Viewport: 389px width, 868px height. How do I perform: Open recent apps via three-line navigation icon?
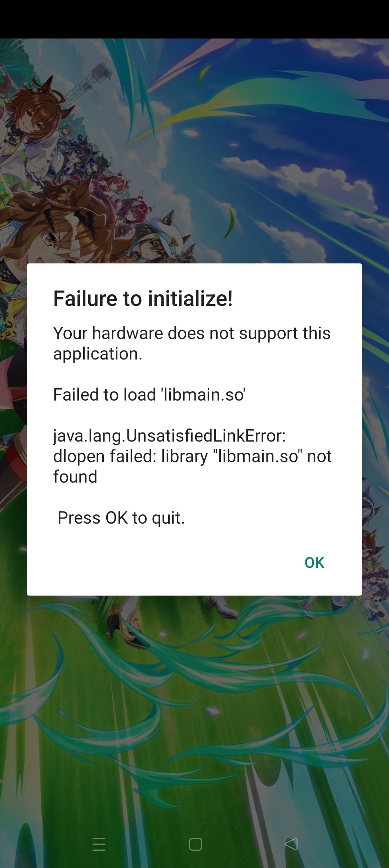(99, 844)
